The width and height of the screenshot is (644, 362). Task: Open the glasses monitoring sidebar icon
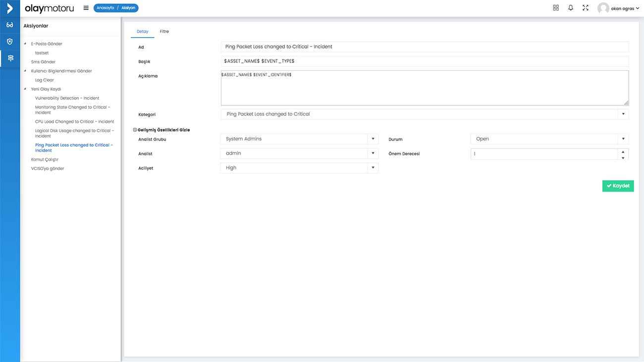10,25
